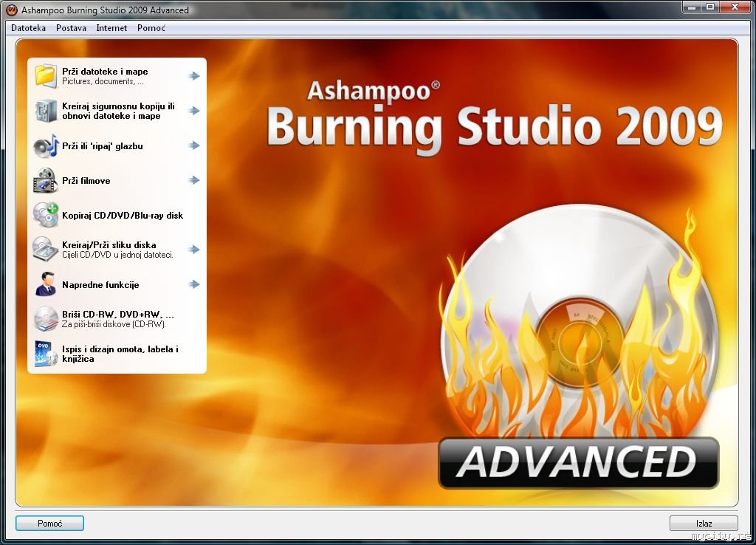Screen dimensions: 756x545
Task: Expand arrow next to Napredne funkcije
Action: pyautogui.click(x=194, y=284)
